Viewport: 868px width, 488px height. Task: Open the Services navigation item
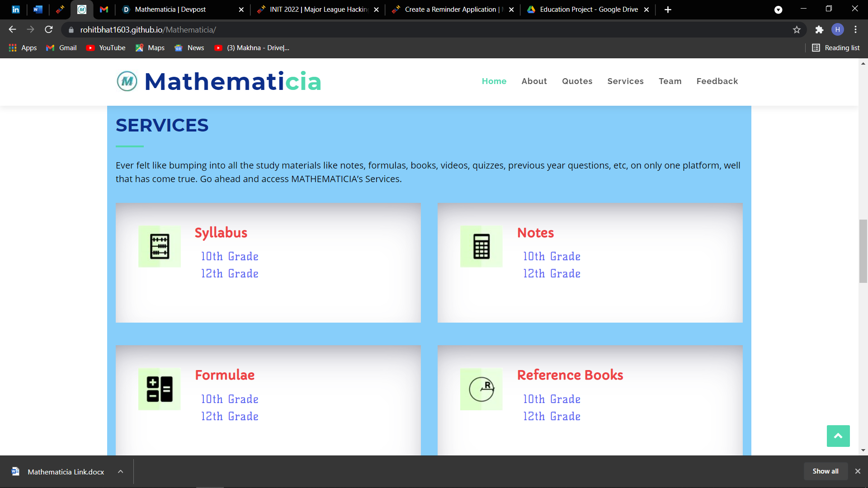pos(625,81)
